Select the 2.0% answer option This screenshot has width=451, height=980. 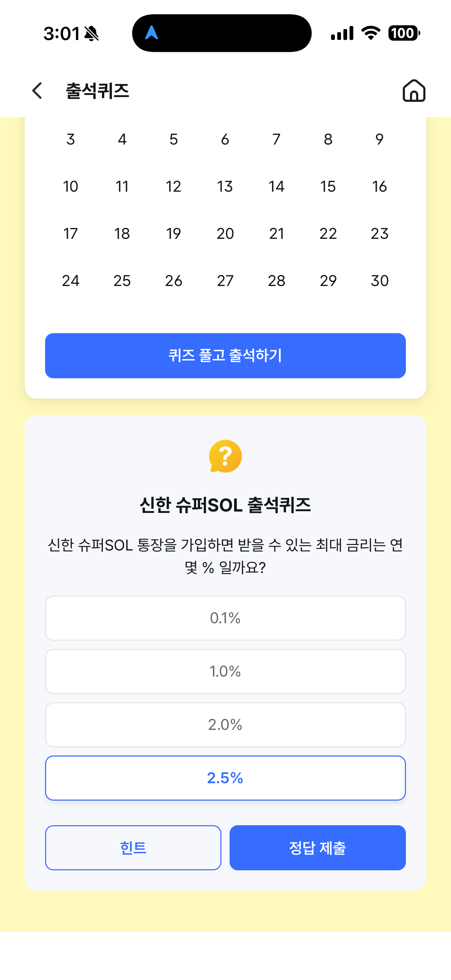225,724
